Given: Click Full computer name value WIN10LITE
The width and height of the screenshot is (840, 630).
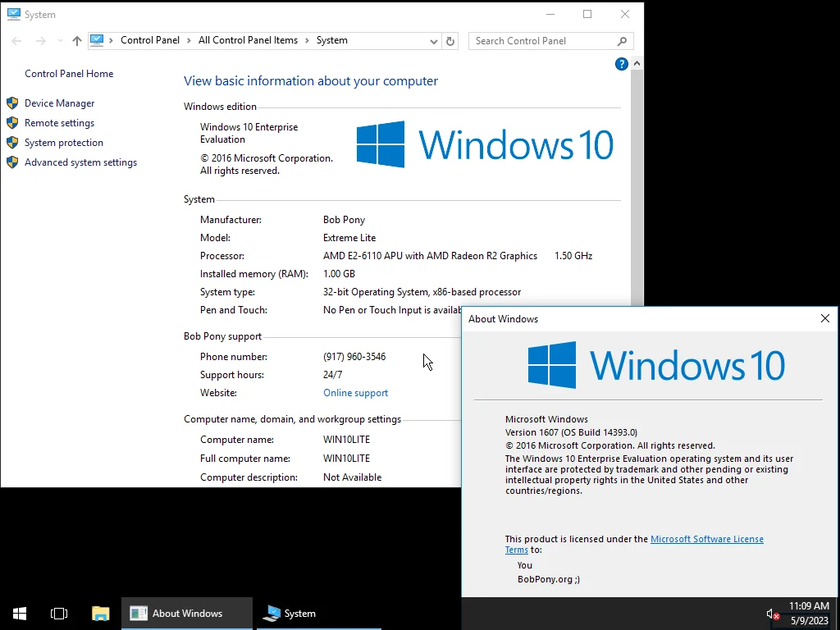Looking at the screenshot, I should click(347, 459).
